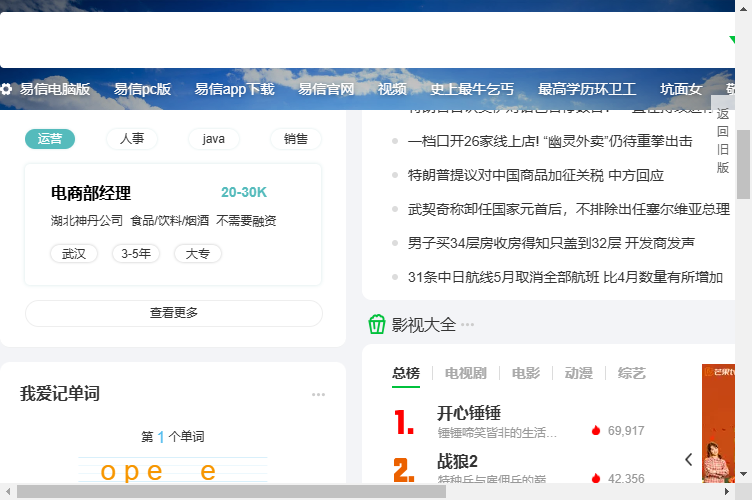Switch to the 动漫 ranking tab
752x500 pixels.
tap(578, 373)
